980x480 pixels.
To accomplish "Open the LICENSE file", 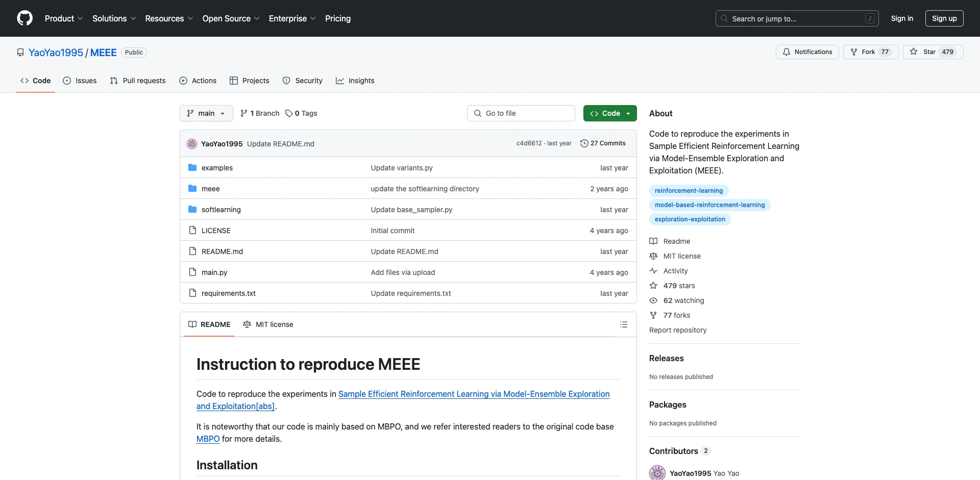I will tap(216, 231).
